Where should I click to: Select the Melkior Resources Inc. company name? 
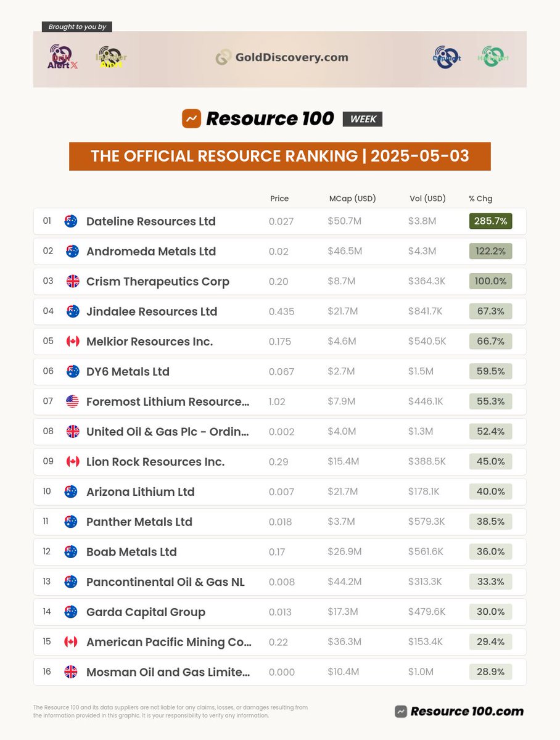pos(150,342)
